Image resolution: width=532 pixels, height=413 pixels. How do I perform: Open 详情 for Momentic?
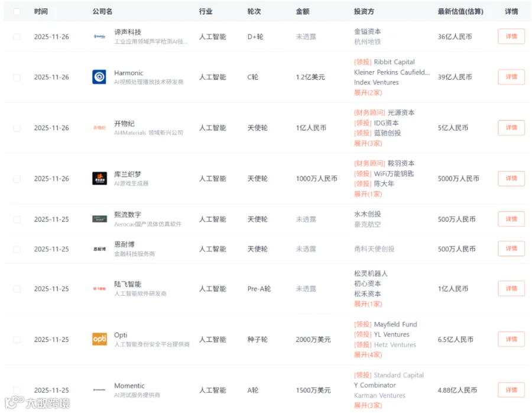[x=511, y=389]
